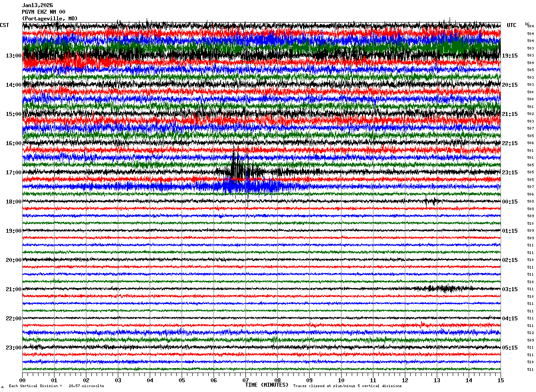Click the location label '(Portageville, MO)'
The image size is (536, 392).
point(50,19)
